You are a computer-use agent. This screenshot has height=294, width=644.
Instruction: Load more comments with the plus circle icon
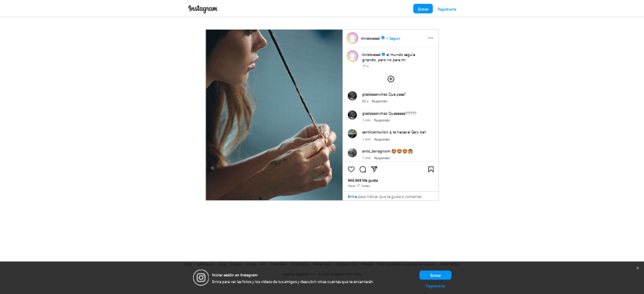pos(391,79)
